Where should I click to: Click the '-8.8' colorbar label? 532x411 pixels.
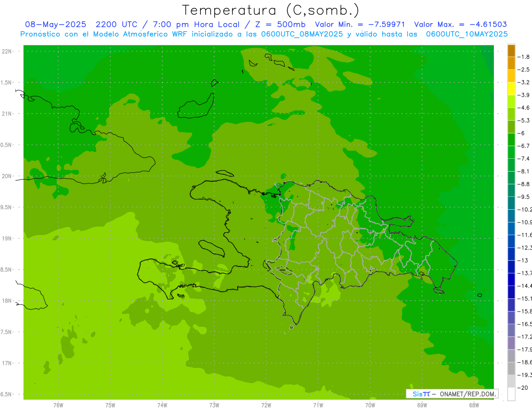524,184
